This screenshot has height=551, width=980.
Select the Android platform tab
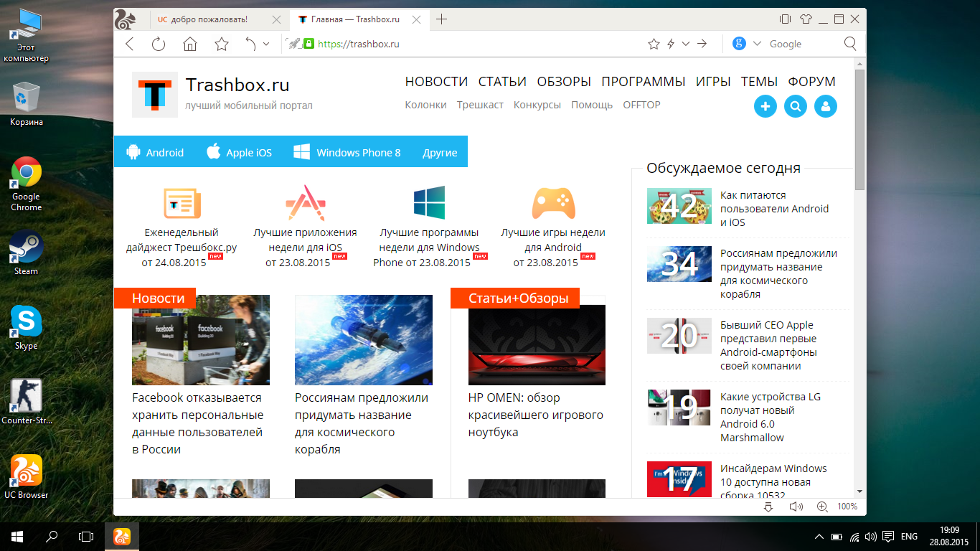point(155,152)
